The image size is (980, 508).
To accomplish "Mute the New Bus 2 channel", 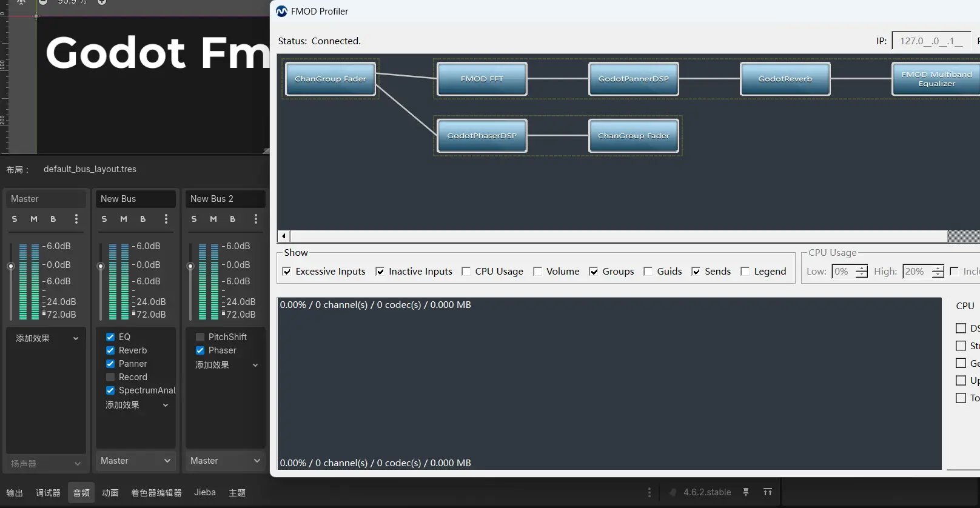I will [213, 219].
